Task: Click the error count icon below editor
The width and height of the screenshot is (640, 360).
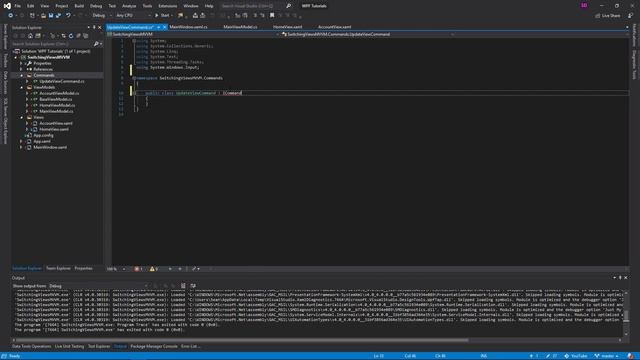Action: tap(137, 269)
